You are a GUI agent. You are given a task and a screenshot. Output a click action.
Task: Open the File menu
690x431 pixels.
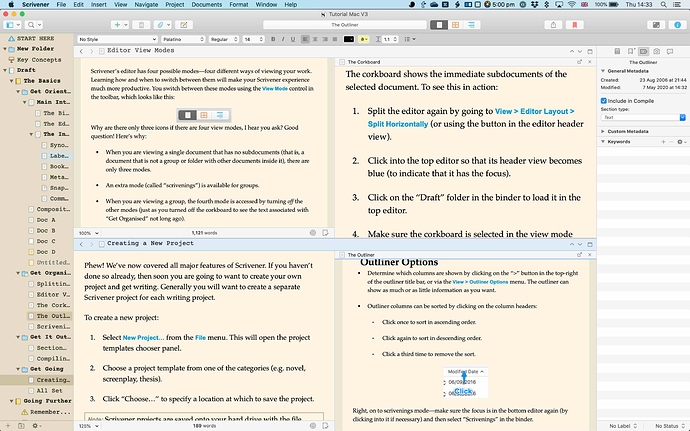61,4
